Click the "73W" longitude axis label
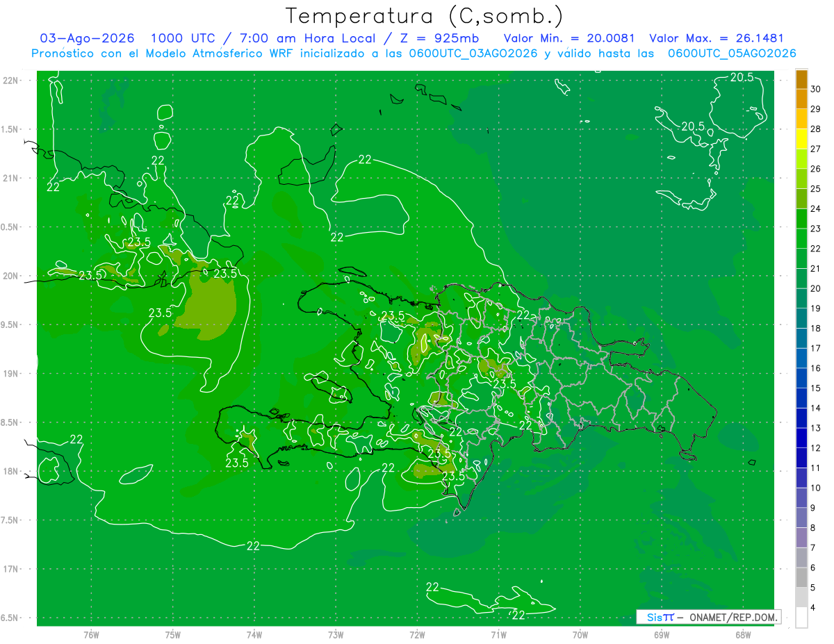Screen dimensions: 834x644 (336, 635)
